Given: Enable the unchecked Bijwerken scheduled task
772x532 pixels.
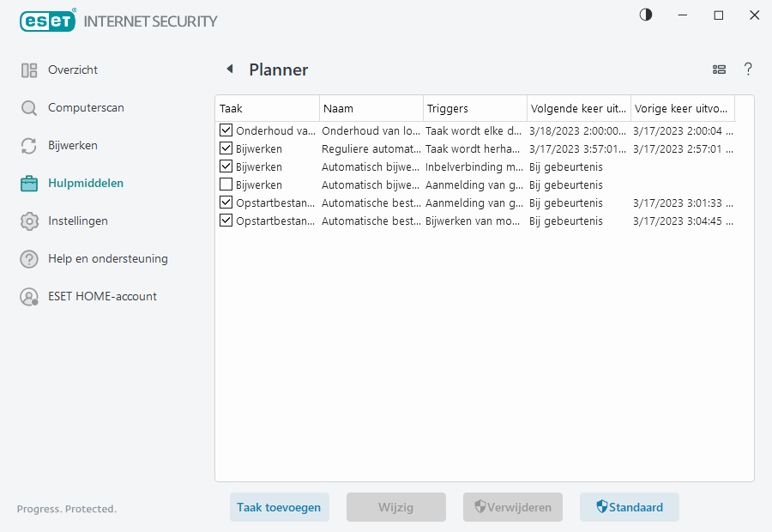Looking at the screenshot, I should click(x=226, y=184).
